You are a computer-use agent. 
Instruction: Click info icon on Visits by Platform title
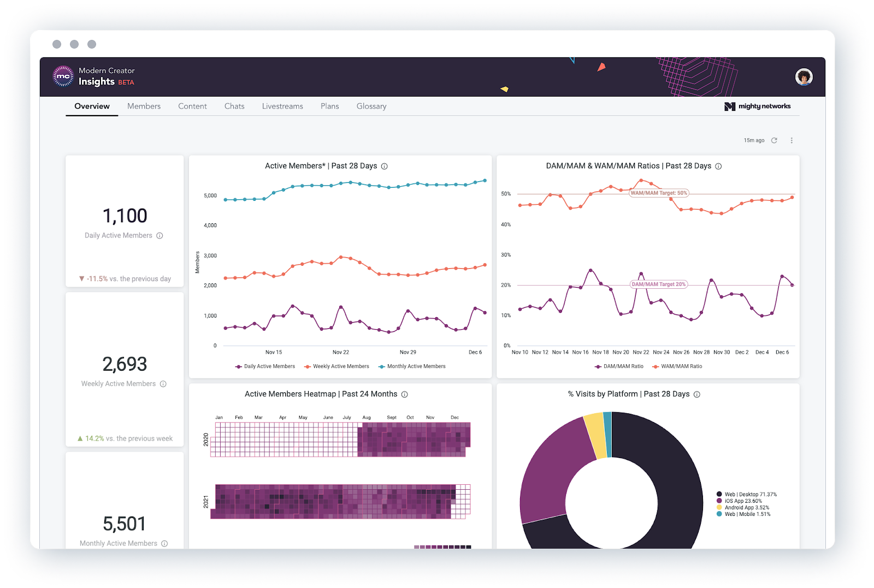coord(697,394)
